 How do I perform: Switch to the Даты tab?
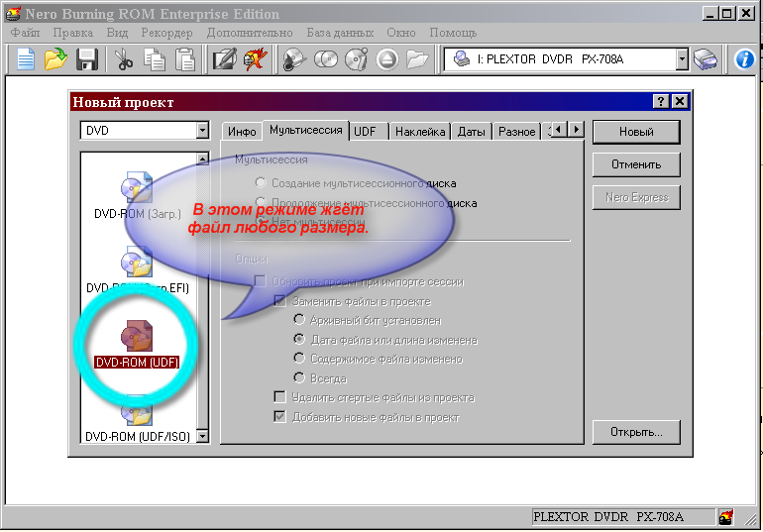click(x=471, y=132)
